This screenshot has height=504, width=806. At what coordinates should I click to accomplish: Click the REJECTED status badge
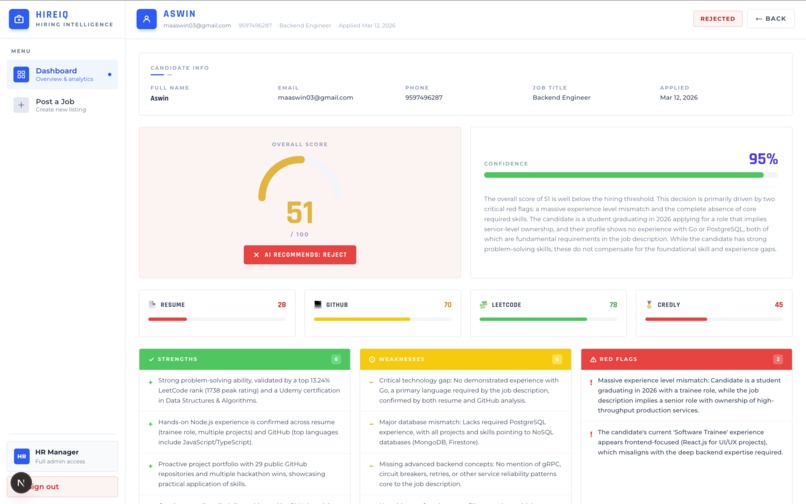coord(718,19)
